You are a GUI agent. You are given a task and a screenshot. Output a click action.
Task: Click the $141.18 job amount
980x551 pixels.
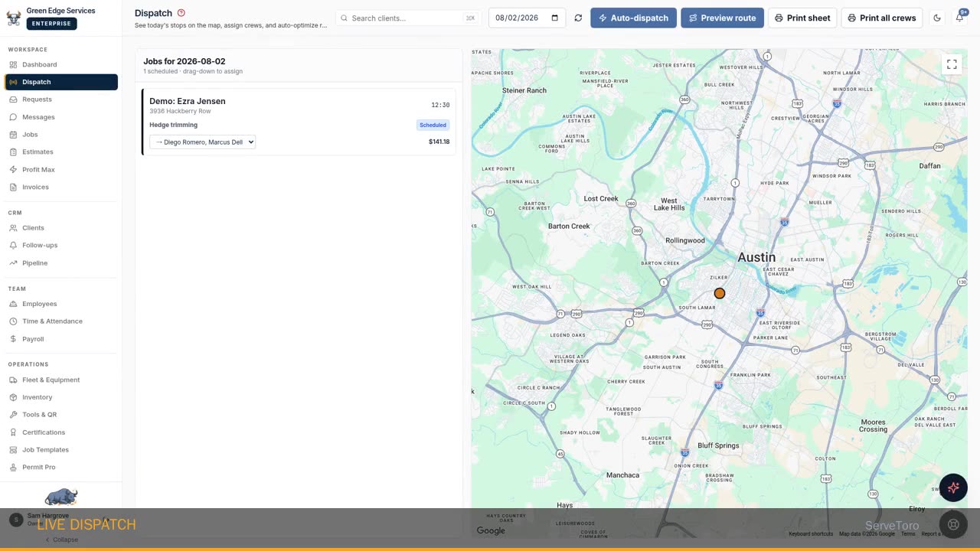click(439, 142)
